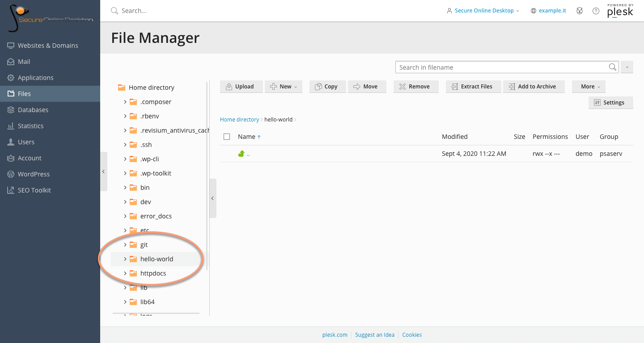
Task: Select the dev folder
Action: (x=145, y=202)
